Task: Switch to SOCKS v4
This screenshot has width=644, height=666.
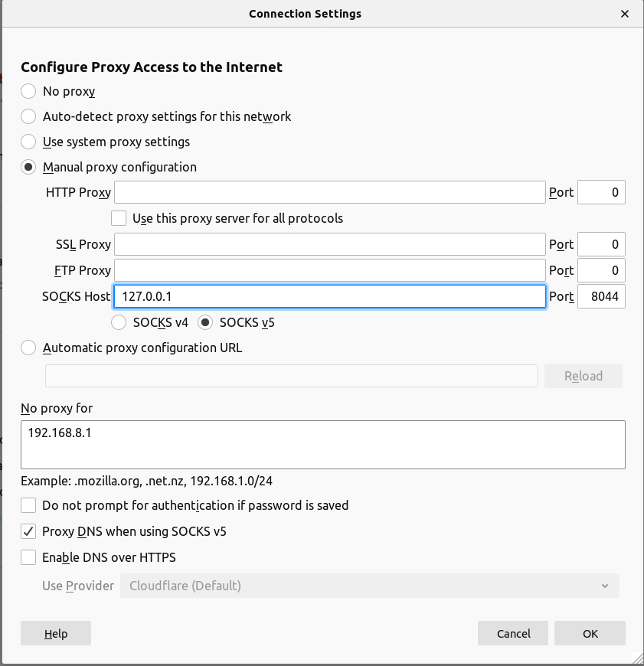Action: (119, 322)
